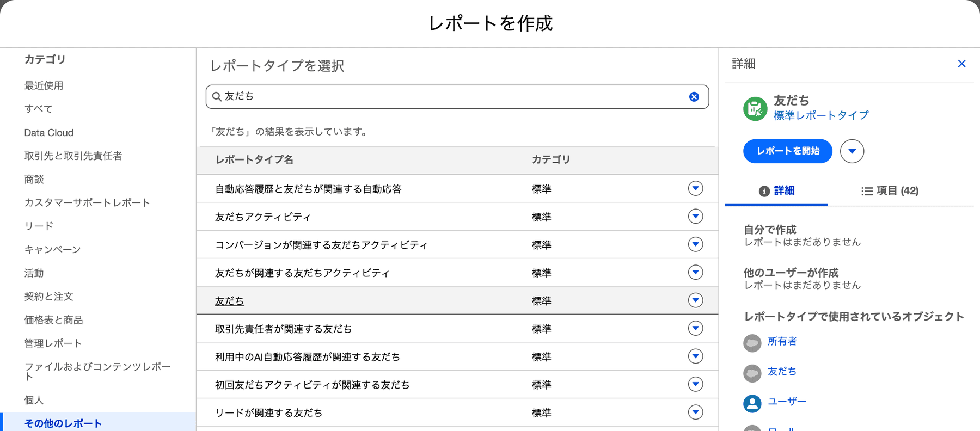
Task: Select リード category
Action: point(39,226)
